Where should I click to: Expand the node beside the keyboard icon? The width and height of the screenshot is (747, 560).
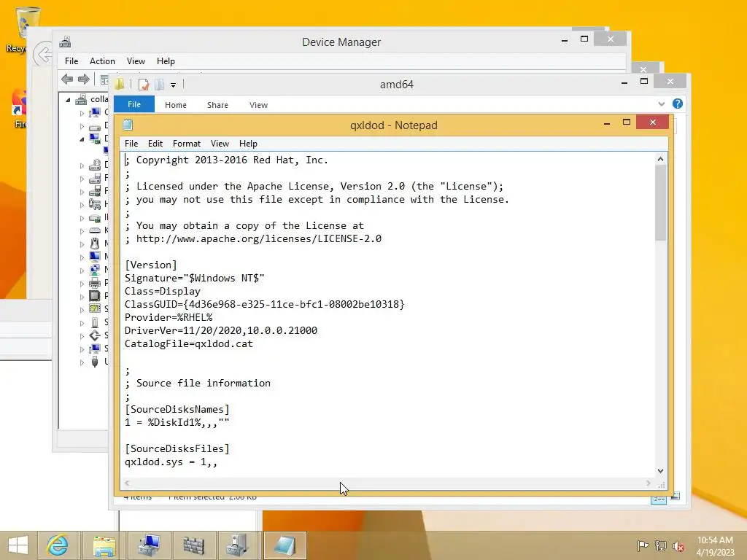[x=82, y=231]
